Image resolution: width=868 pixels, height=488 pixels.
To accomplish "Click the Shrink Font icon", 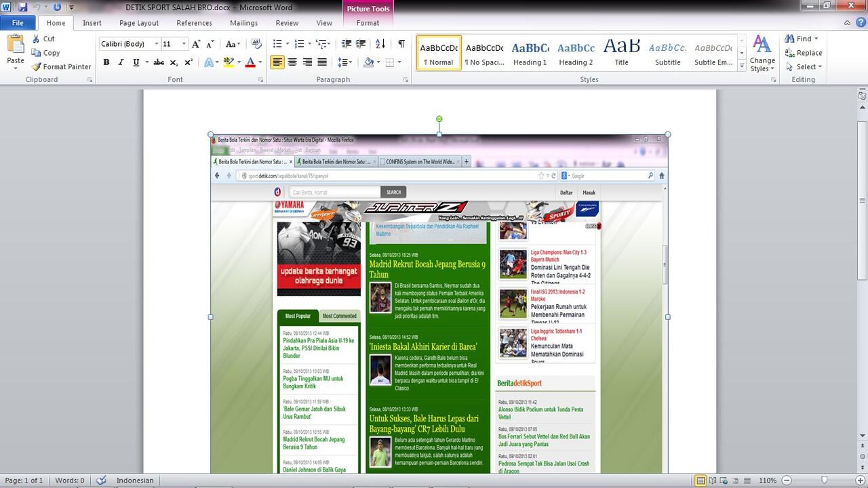I will [210, 44].
